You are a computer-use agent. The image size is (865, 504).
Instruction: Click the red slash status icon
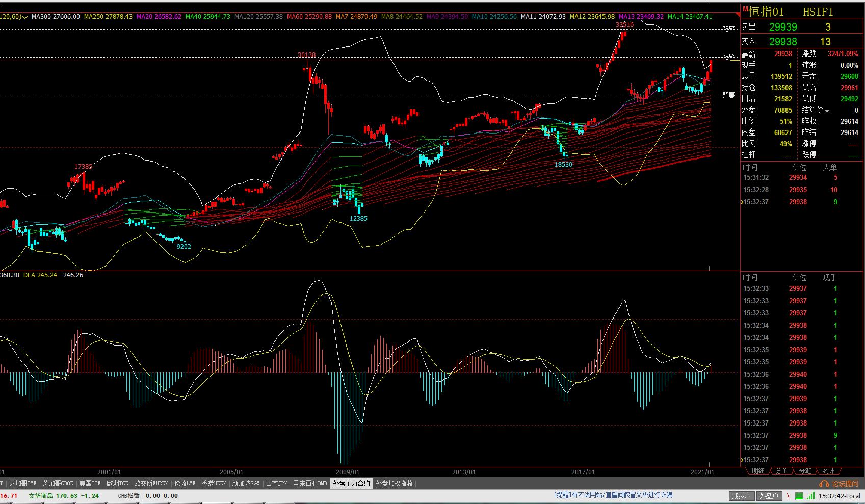(788, 496)
